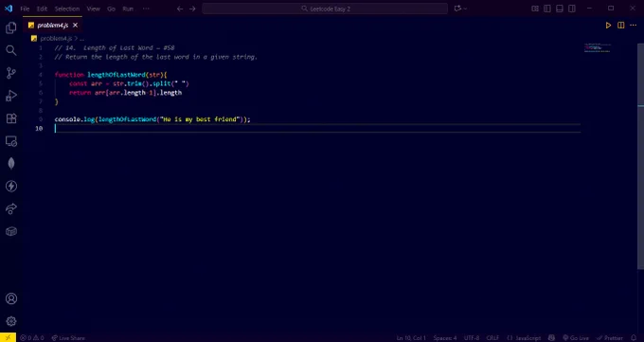Click the problem4.js breadcrumb
The height and width of the screenshot is (342, 644).
[56, 38]
